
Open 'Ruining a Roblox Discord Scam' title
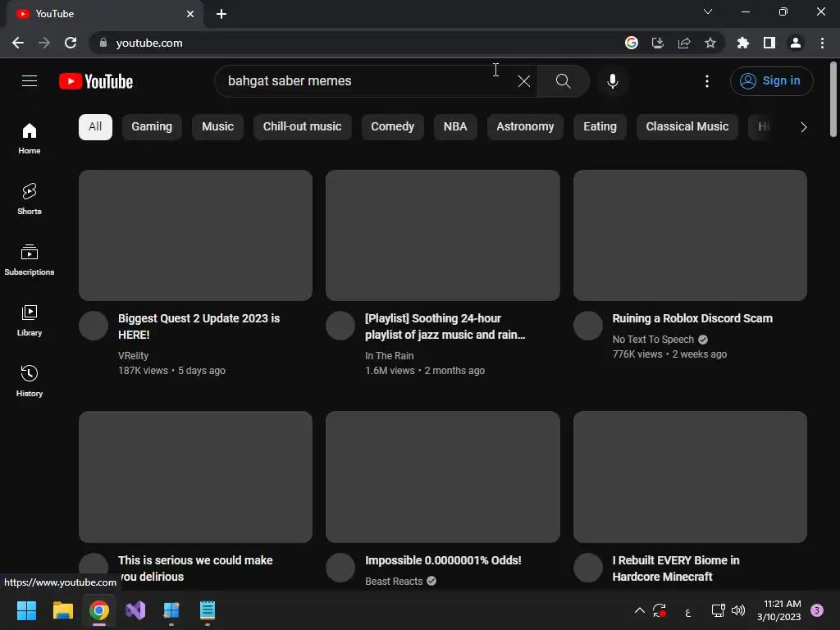coord(692,318)
